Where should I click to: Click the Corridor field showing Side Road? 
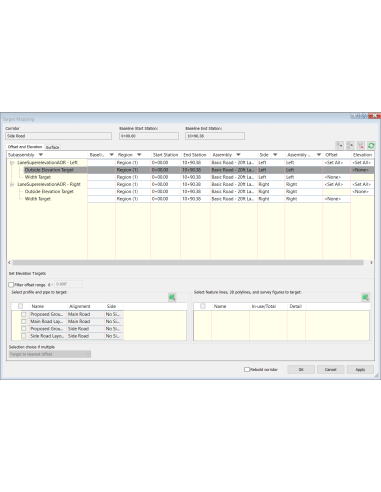pyautogui.click(x=58, y=136)
